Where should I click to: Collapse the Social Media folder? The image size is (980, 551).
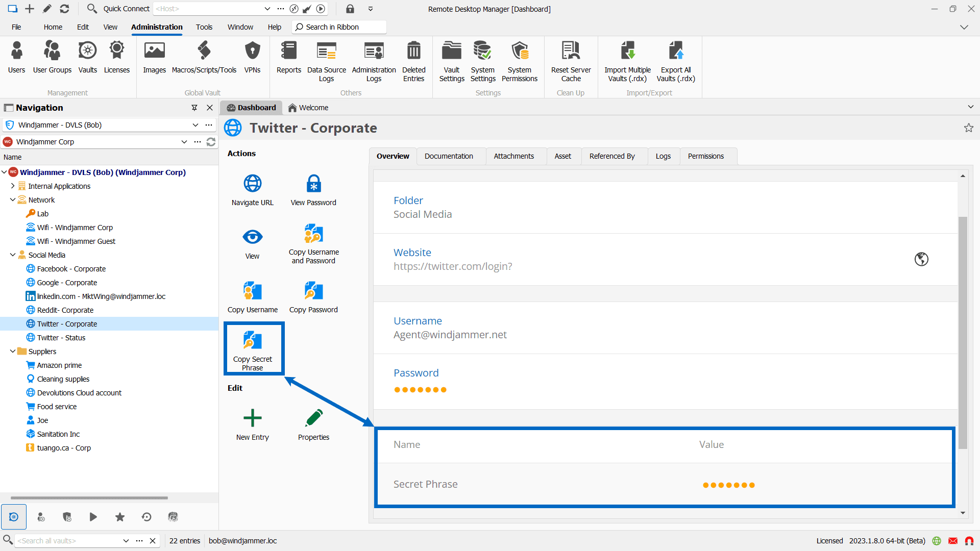click(13, 255)
